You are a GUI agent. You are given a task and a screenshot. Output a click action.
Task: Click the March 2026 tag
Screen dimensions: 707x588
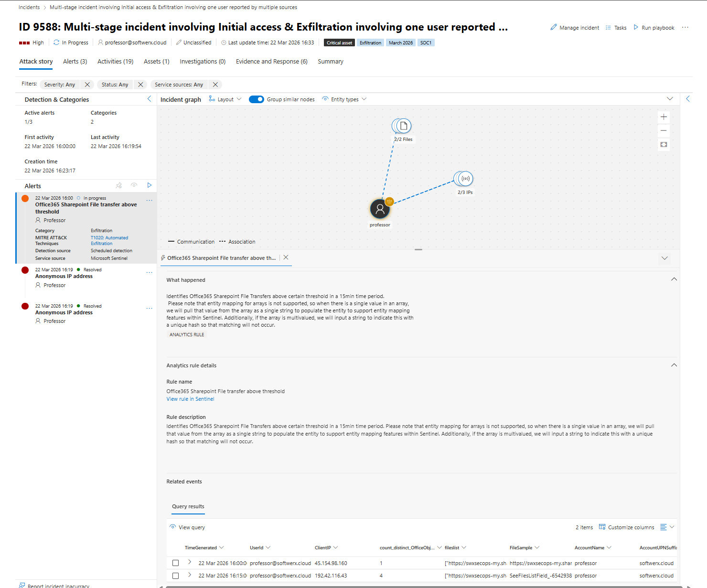coord(401,43)
